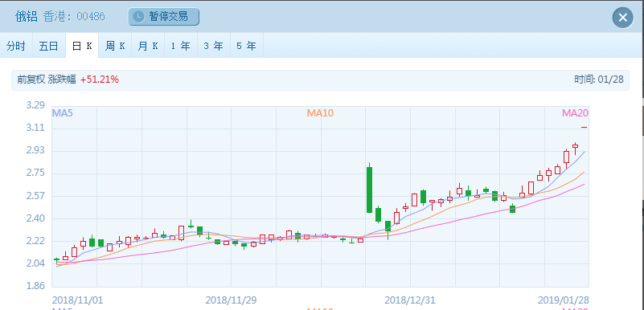The image size is (644, 310).
Task: Click the 2.22 price axis label
Action: point(35,241)
